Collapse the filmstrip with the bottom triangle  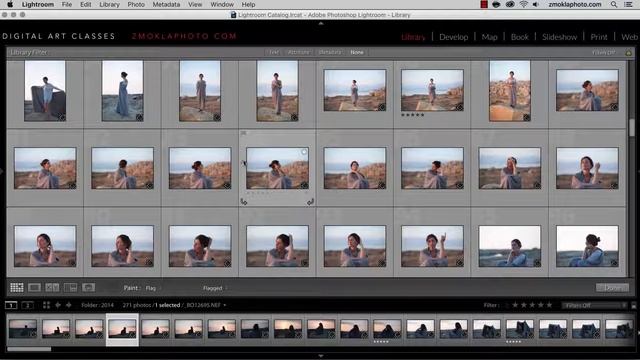tap(321, 356)
